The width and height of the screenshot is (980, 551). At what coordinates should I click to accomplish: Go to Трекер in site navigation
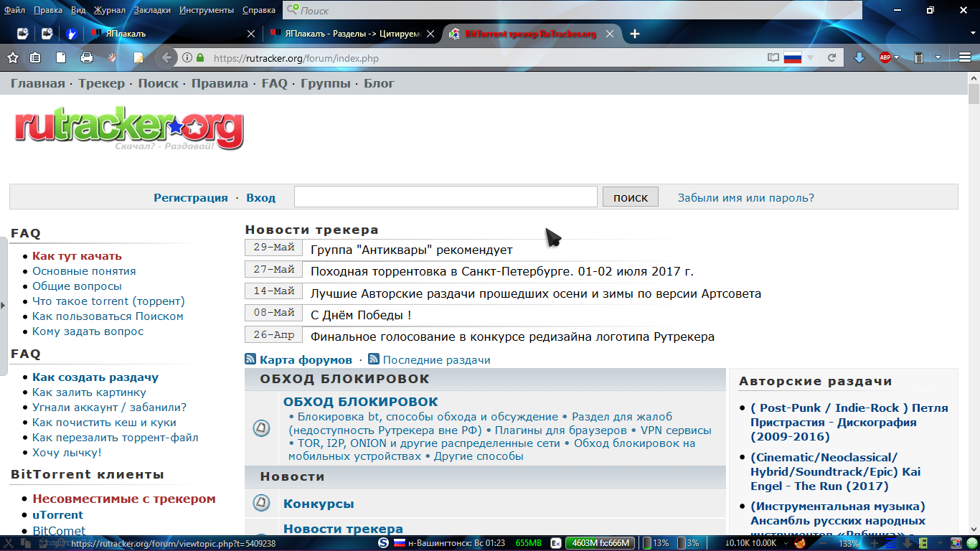click(102, 83)
